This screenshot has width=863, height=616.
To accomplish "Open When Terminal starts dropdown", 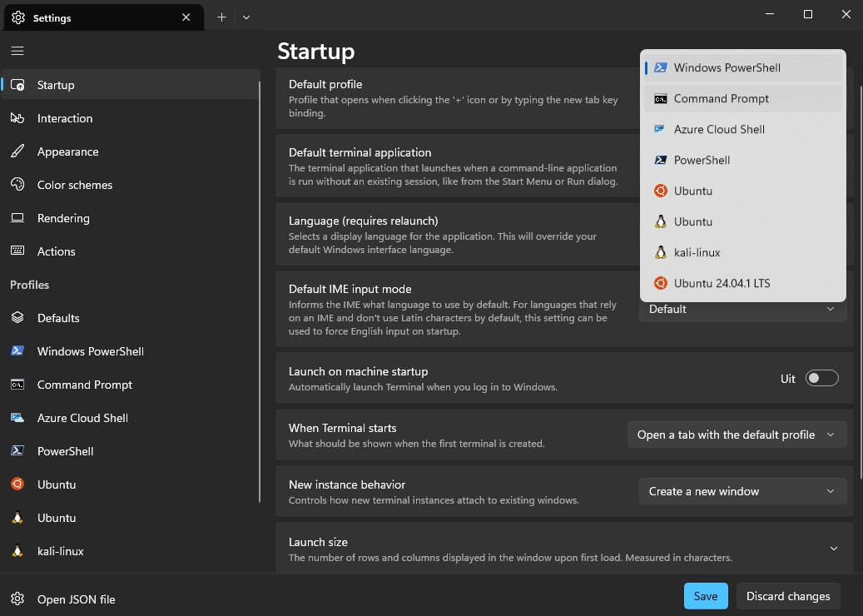I will [737, 435].
